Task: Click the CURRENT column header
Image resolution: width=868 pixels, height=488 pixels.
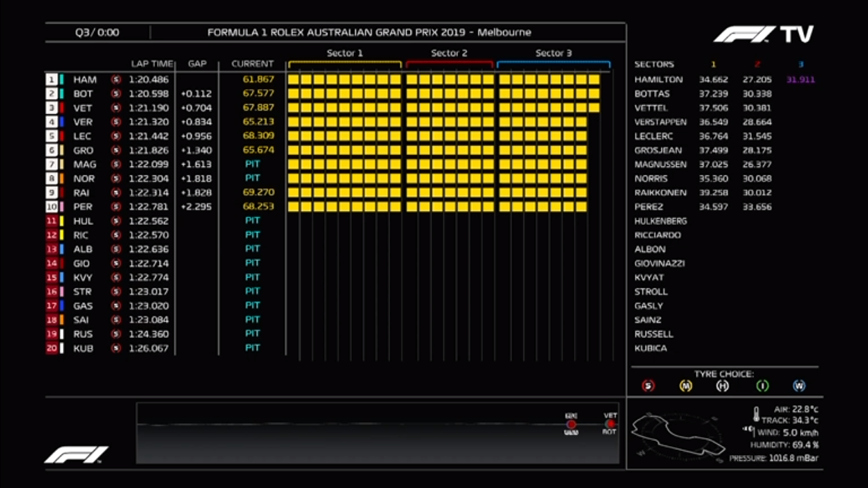Action: [252, 64]
